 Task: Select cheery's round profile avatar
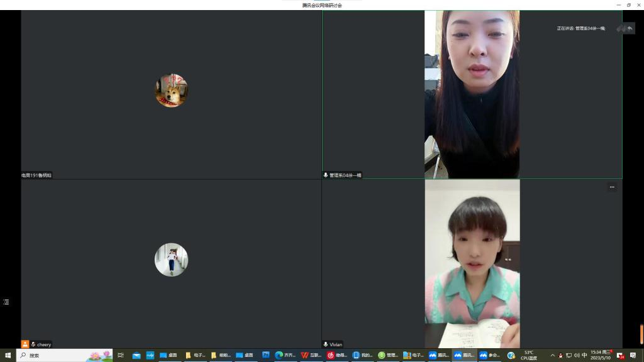[171, 260]
